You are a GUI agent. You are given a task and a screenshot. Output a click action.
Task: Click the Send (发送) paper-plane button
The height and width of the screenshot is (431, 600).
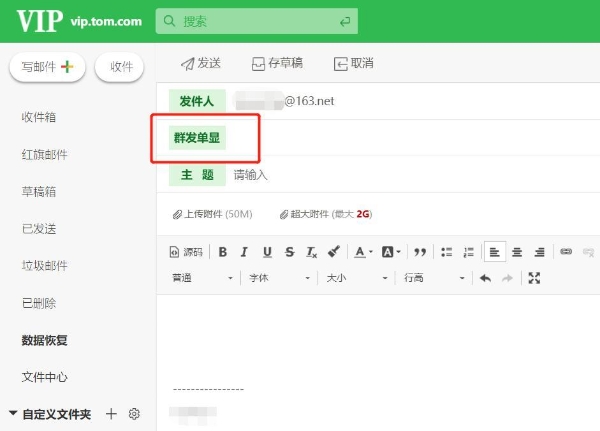point(201,63)
